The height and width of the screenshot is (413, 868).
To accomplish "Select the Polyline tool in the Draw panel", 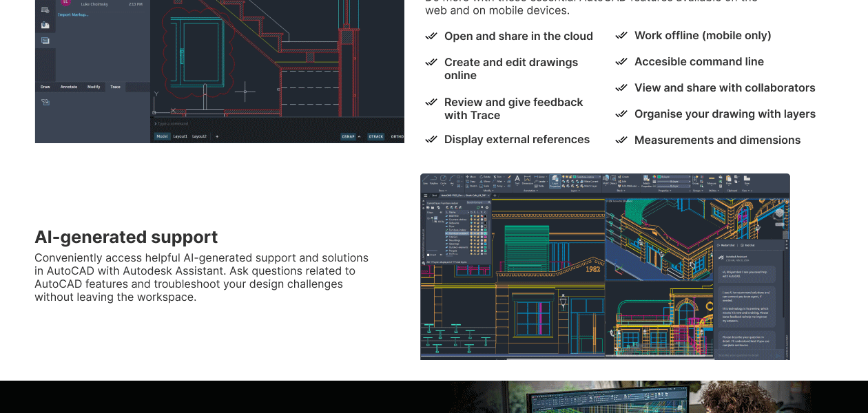I will [432, 180].
